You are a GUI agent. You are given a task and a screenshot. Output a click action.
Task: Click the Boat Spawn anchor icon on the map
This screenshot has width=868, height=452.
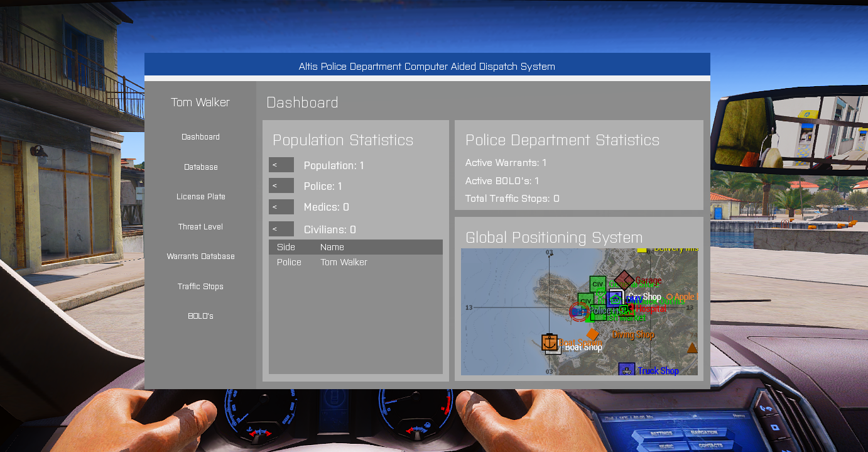(x=550, y=343)
